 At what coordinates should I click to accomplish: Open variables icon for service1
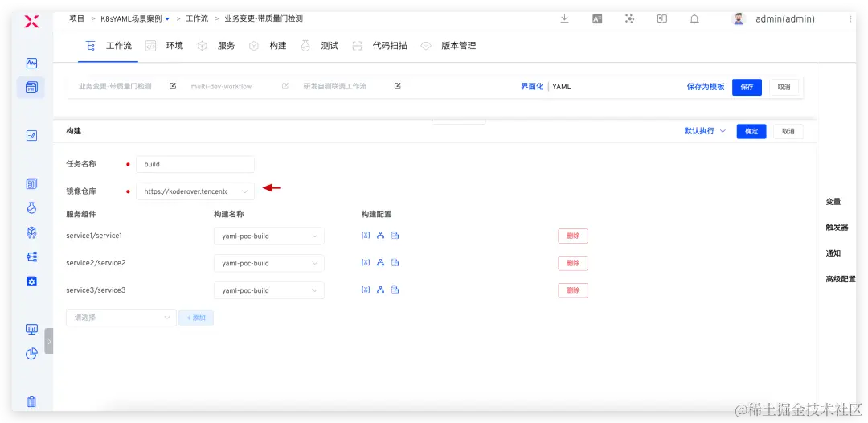(366, 236)
